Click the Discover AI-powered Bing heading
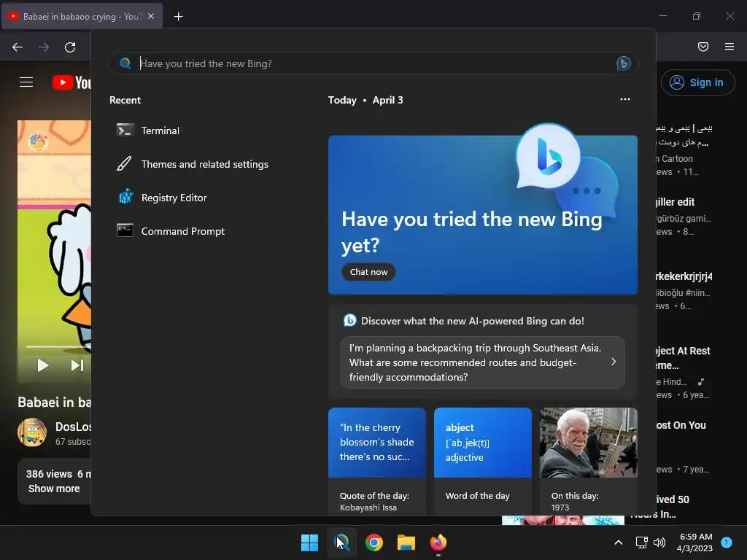The height and width of the screenshot is (560, 747). pyautogui.click(x=472, y=321)
